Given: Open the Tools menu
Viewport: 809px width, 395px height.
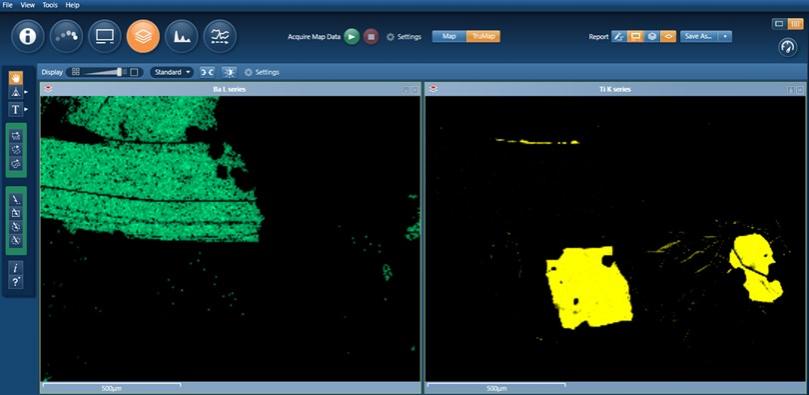Looking at the screenshot, I should [51, 5].
